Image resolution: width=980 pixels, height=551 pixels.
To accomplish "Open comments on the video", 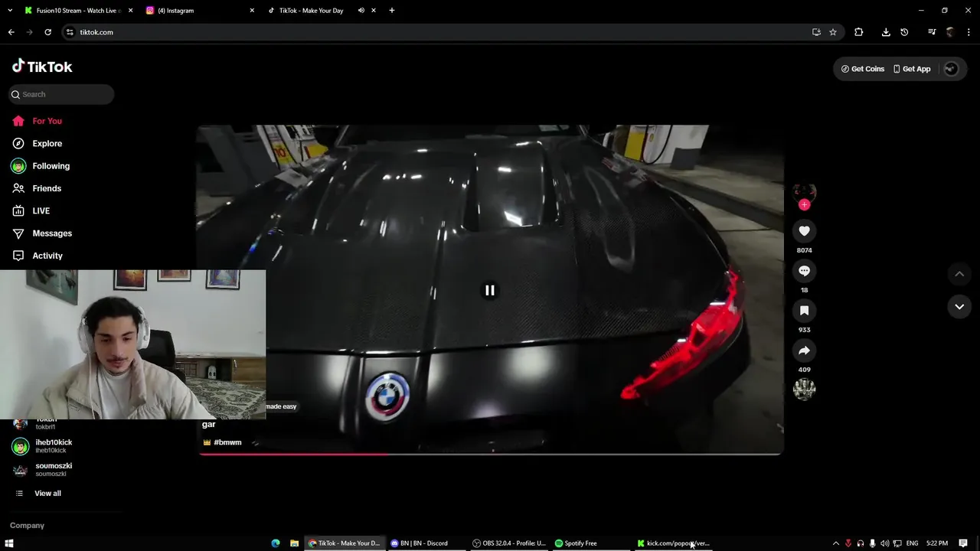I will (804, 271).
